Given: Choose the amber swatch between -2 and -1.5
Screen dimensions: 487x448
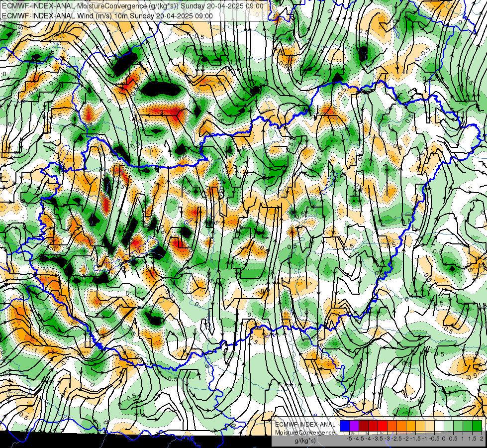Looking at the screenshot, I should (x=411, y=426).
